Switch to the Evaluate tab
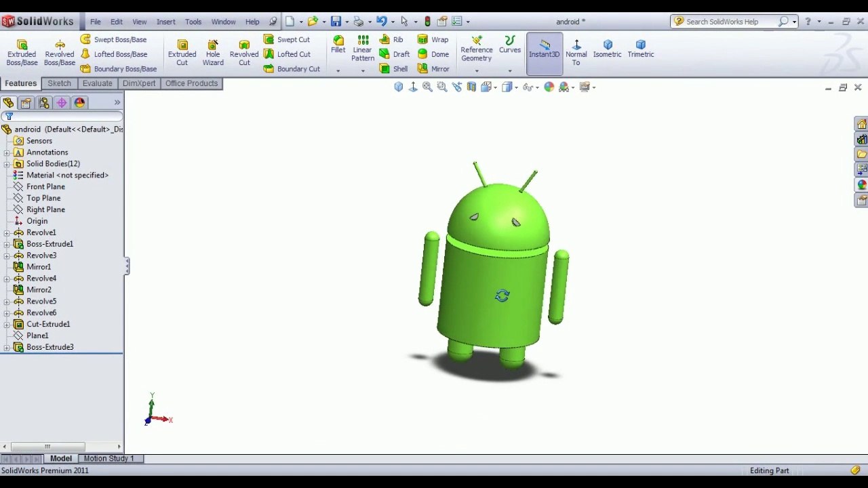The width and height of the screenshot is (868, 488). point(97,83)
